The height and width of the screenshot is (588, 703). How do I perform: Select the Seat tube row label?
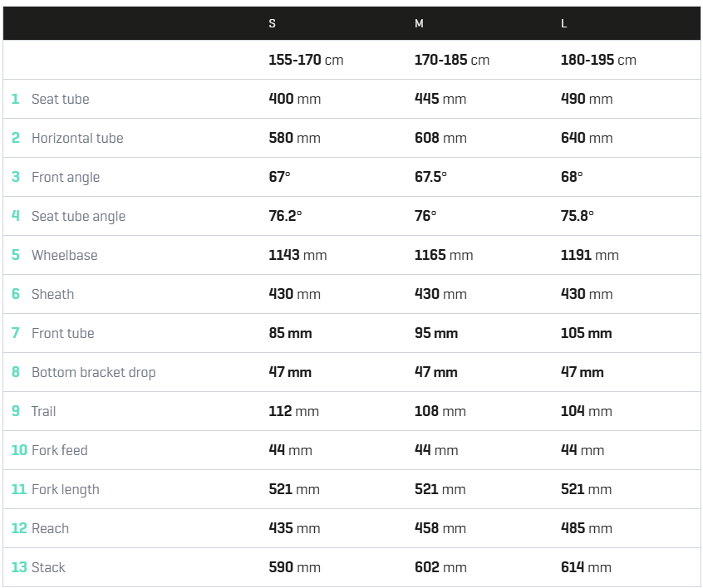(60, 99)
